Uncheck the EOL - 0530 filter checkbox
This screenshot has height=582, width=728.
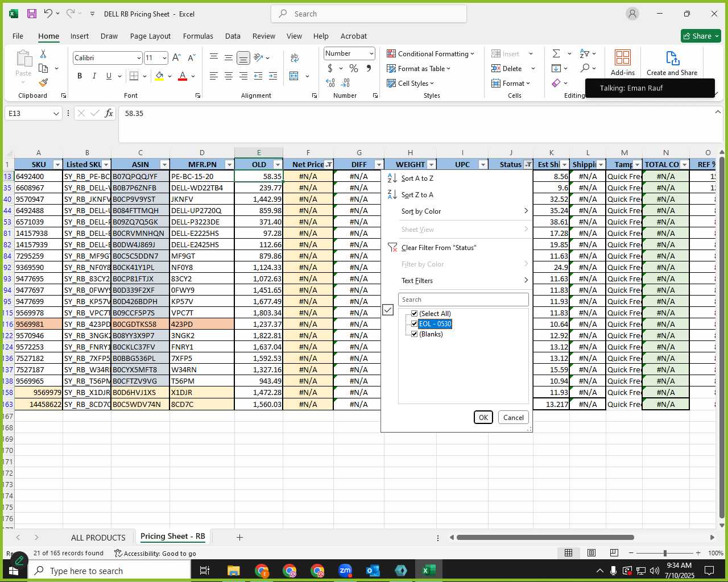414,324
